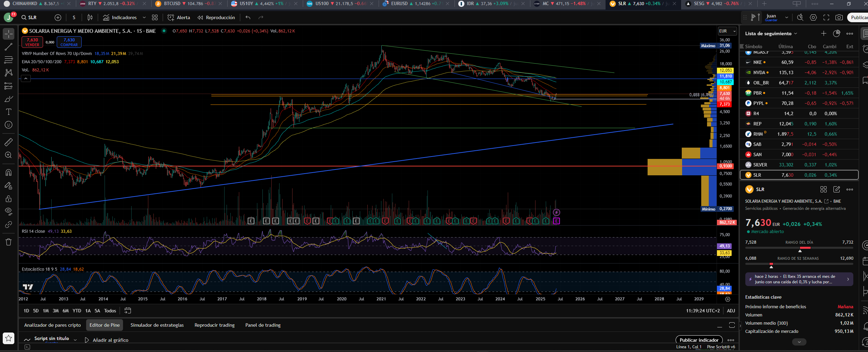This screenshot has height=352, width=868.
Task: Select NVDA row in watchlist
Action: click(x=799, y=72)
